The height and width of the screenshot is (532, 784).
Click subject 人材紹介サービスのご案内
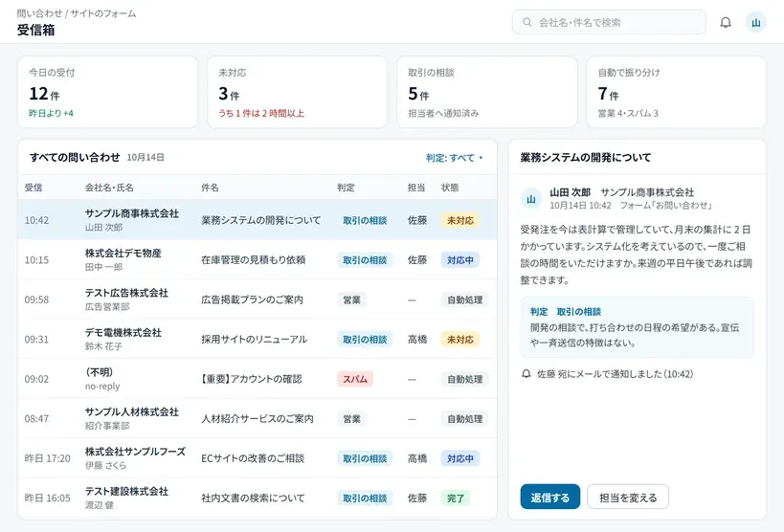(x=257, y=419)
